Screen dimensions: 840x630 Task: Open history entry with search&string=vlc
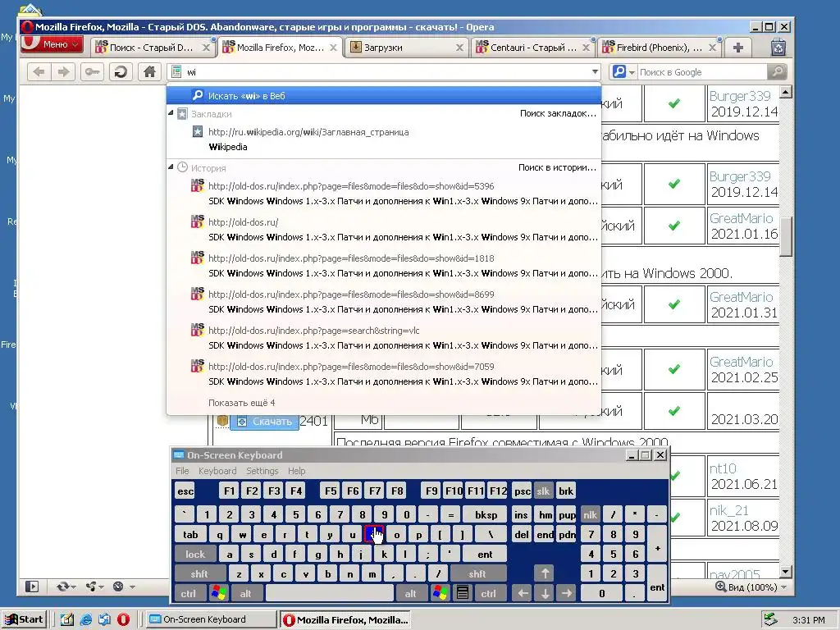(x=384, y=338)
